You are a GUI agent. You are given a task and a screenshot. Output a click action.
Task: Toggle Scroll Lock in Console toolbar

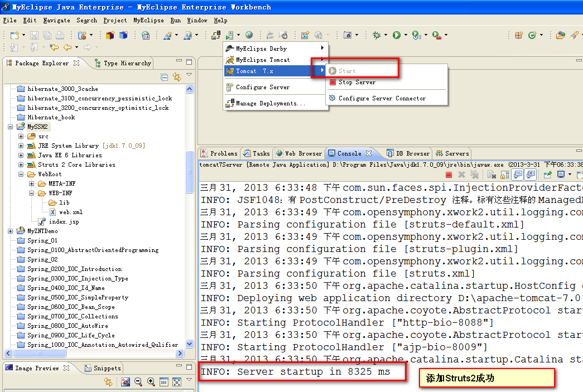(x=504, y=175)
